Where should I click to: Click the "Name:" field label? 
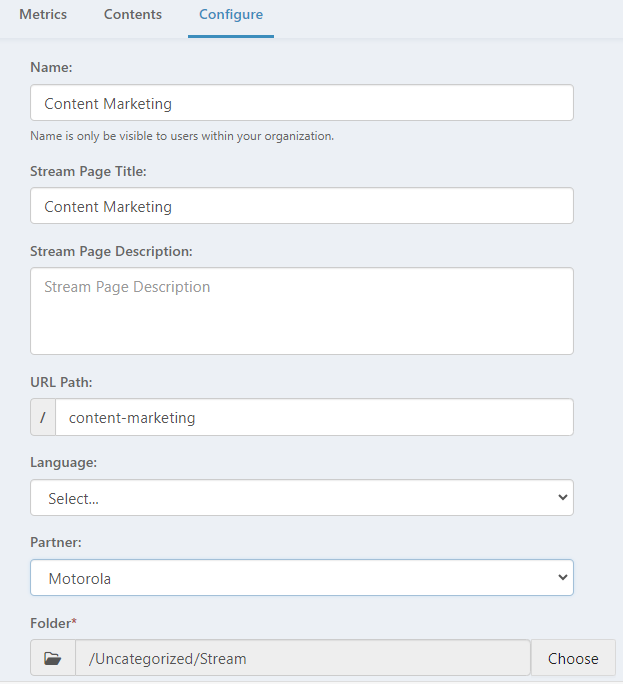tap(50, 67)
